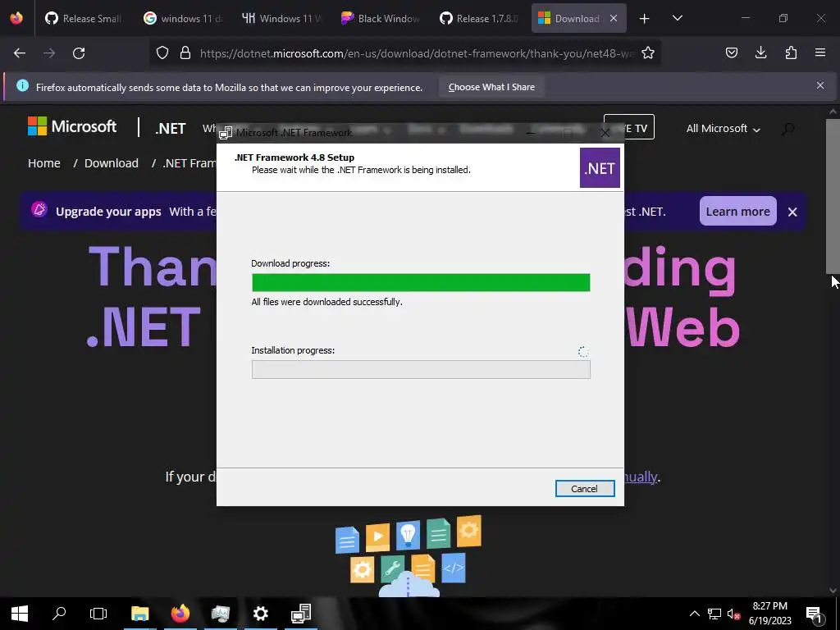Click the Learn more button

[x=737, y=211]
